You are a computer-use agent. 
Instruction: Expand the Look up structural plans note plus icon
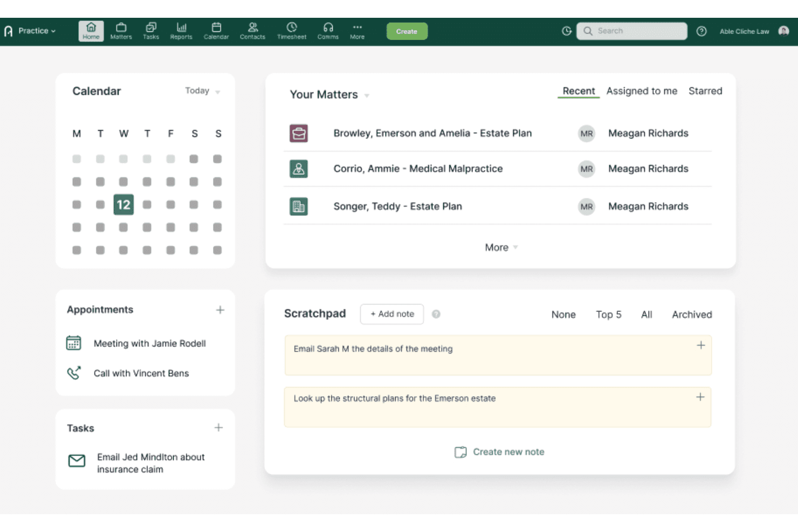pos(700,397)
